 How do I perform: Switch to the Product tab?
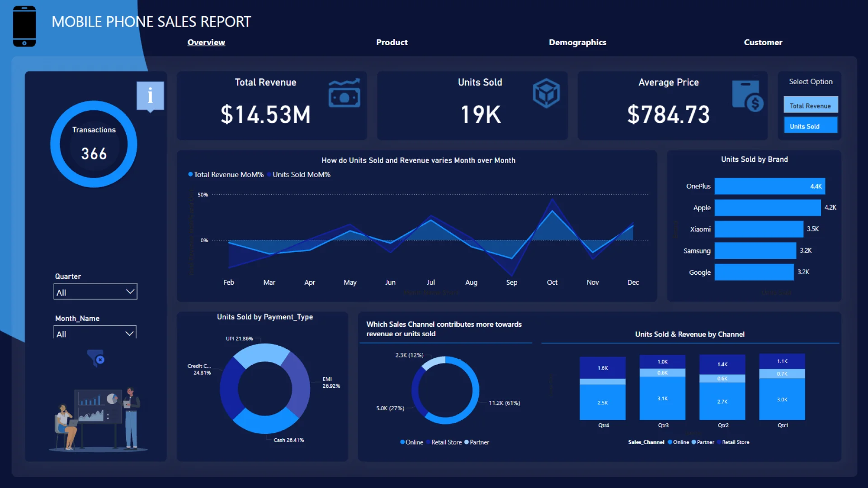[x=392, y=42]
